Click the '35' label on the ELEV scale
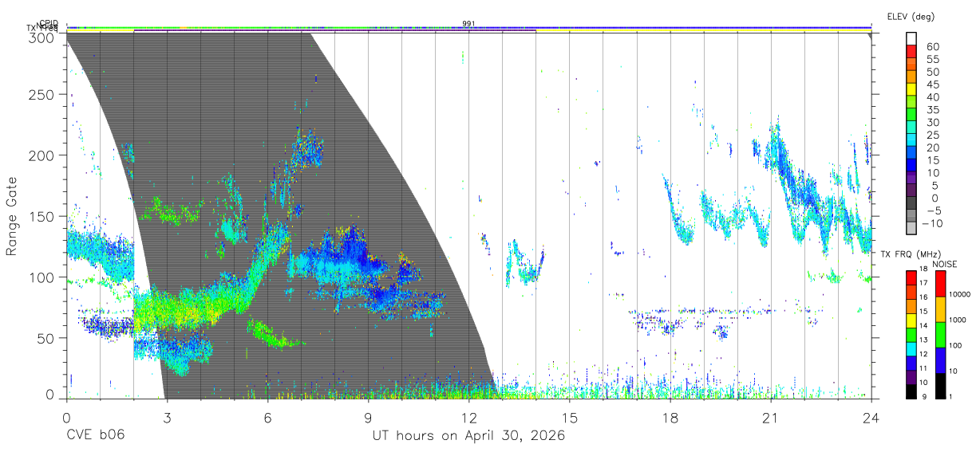 pos(931,110)
